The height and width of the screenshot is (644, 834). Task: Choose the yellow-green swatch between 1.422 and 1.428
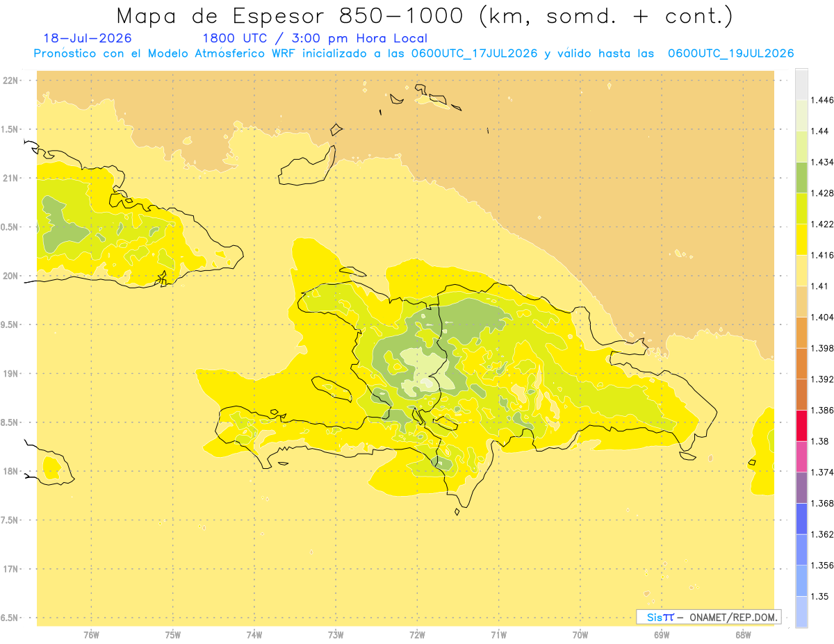click(x=801, y=208)
